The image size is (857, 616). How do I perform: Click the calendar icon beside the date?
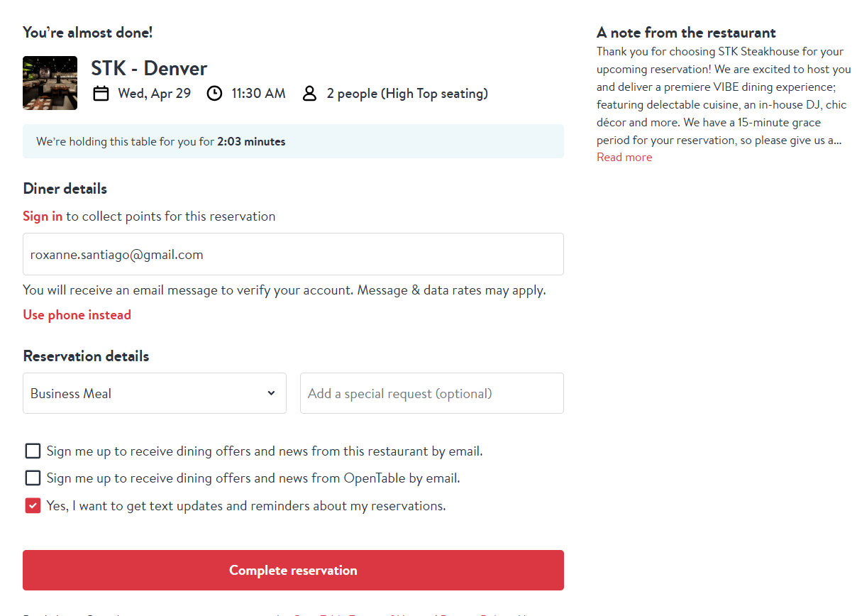click(x=101, y=94)
